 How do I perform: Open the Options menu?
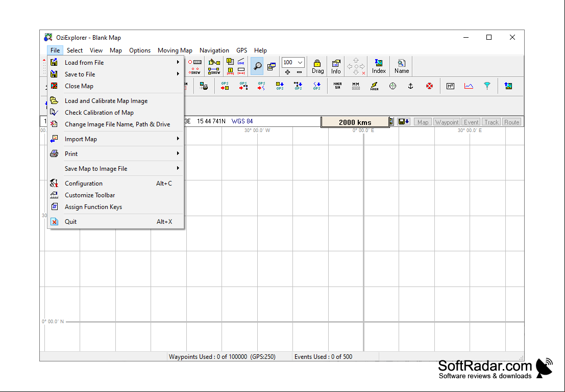(140, 50)
